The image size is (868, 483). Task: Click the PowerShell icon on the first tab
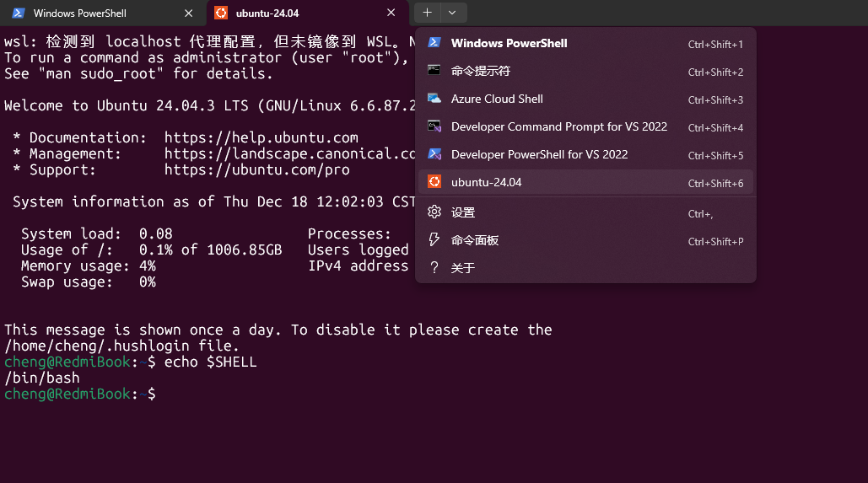[18, 13]
